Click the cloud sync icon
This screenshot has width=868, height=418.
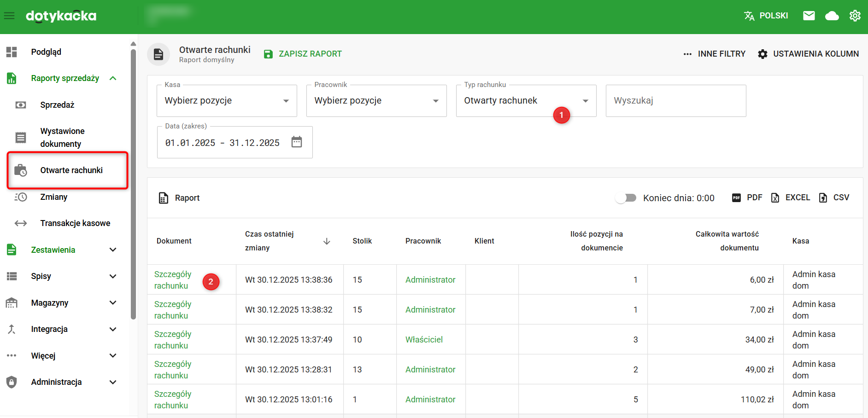point(832,16)
